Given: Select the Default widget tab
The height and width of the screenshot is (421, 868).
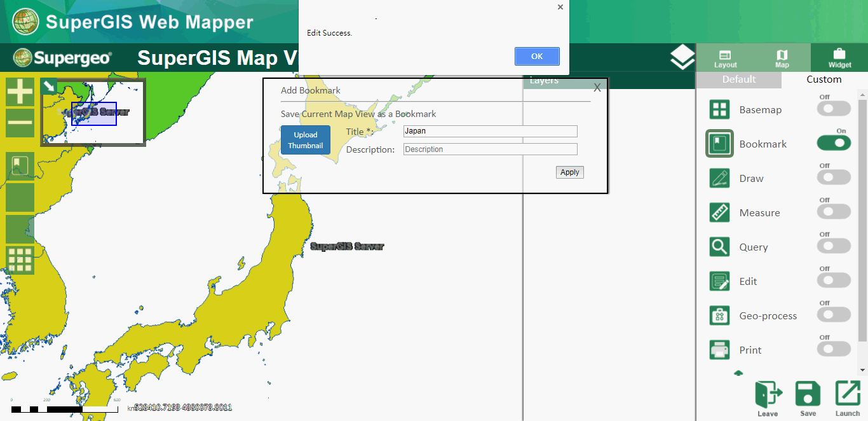Looking at the screenshot, I should [739, 79].
